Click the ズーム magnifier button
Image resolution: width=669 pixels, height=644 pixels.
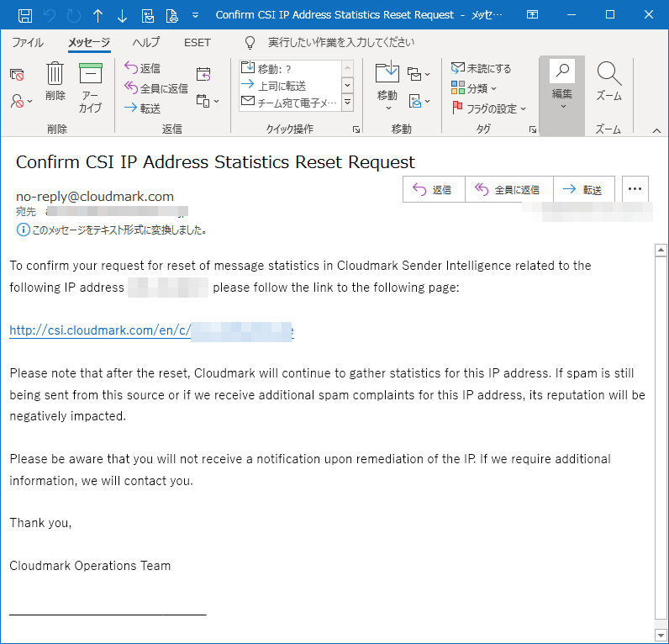(x=608, y=81)
